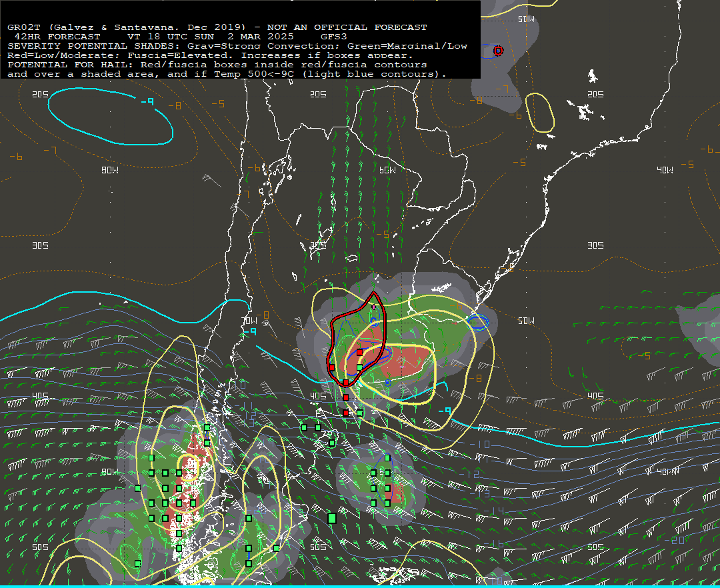This screenshot has height=588, width=720.
Task: Click the 'POTENTIAL FOR HAIL' legend line
Action: pyautogui.click(x=217, y=65)
